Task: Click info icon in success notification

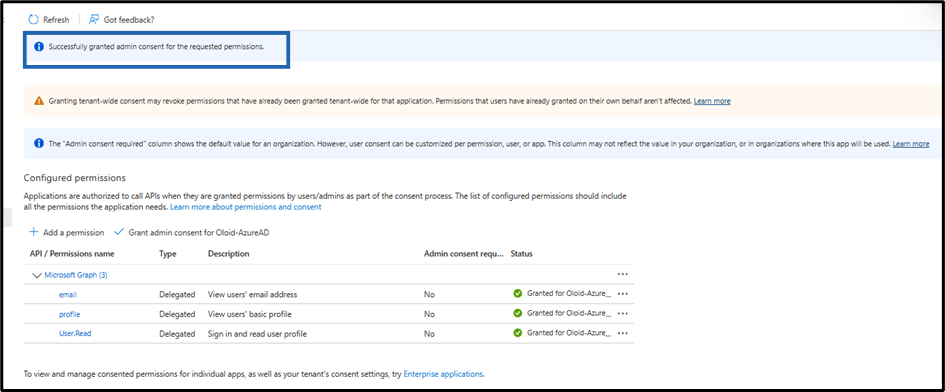Action: pos(39,47)
